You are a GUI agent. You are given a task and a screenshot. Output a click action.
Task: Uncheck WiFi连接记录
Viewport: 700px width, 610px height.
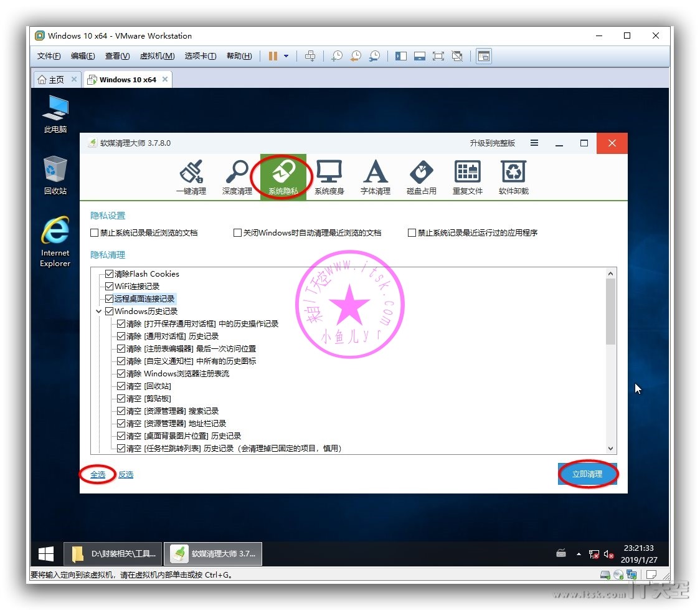[x=110, y=286]
